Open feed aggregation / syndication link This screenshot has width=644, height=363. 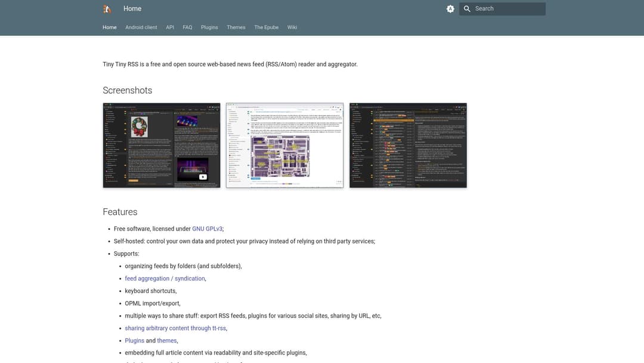point(165,279)
